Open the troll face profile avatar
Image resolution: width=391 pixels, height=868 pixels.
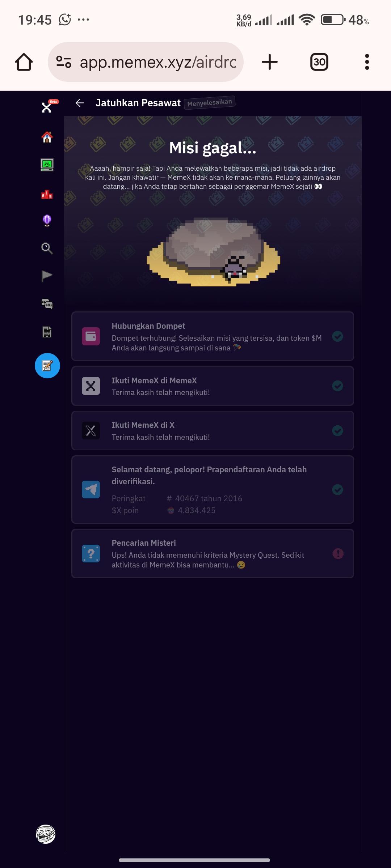point(46,834)
